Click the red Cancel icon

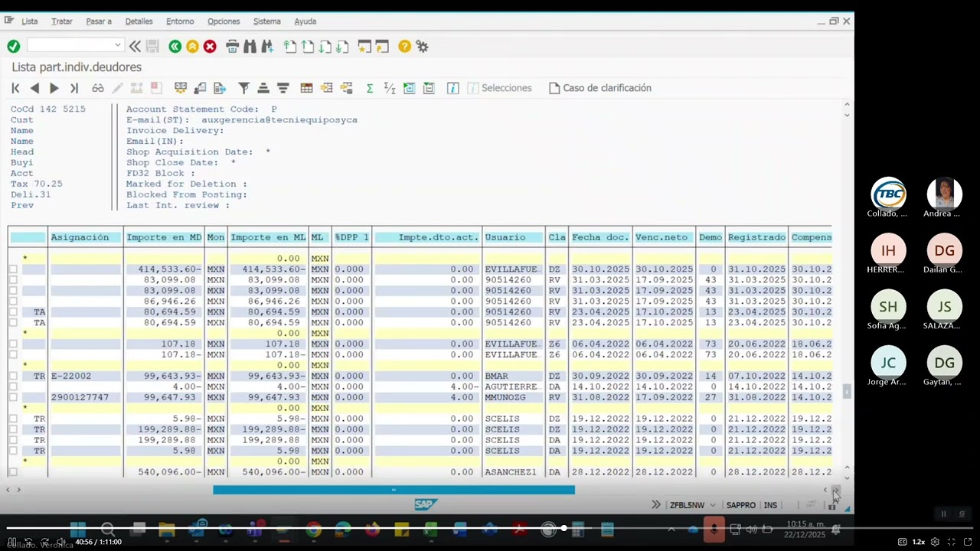(x=210, y=47)
